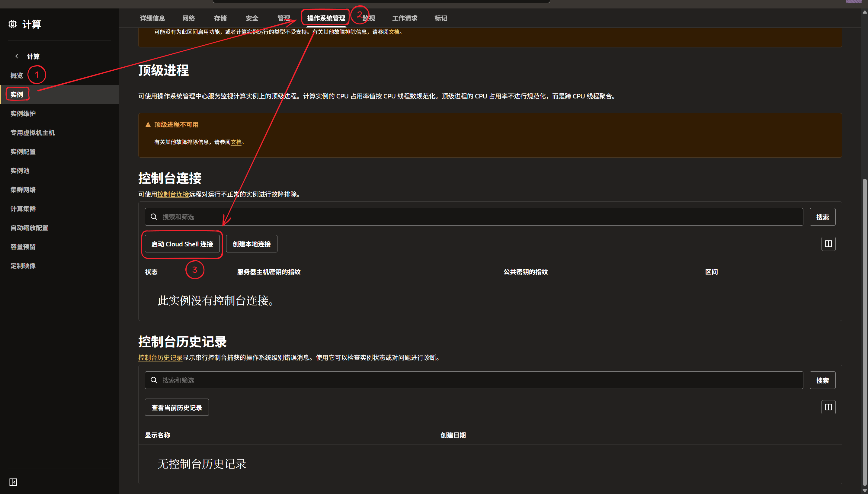
Task: Open 控制台历史记录 hyperlink
Action: (x=160, y=358)
